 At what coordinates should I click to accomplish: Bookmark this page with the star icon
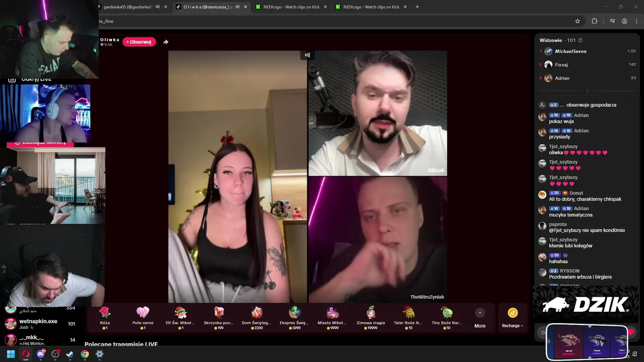point(578,21)
